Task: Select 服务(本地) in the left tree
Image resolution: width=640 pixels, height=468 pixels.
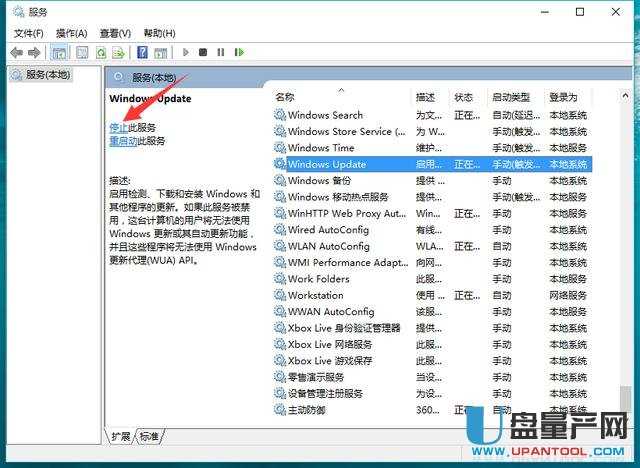Action: pyautogui.click(x=40, y=75)
